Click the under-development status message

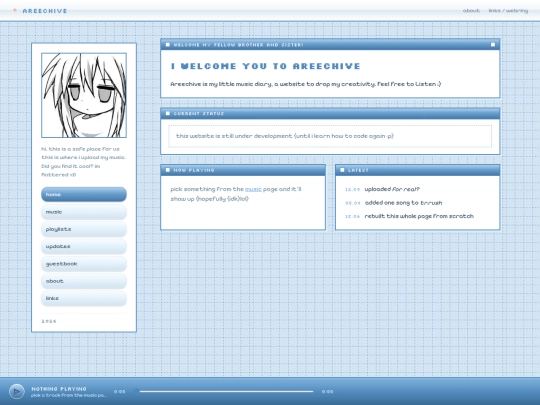(x=285, y=136)
